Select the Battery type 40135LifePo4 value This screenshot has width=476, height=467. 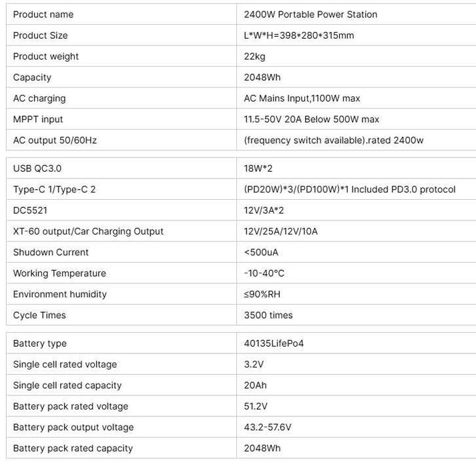(274, 343)
